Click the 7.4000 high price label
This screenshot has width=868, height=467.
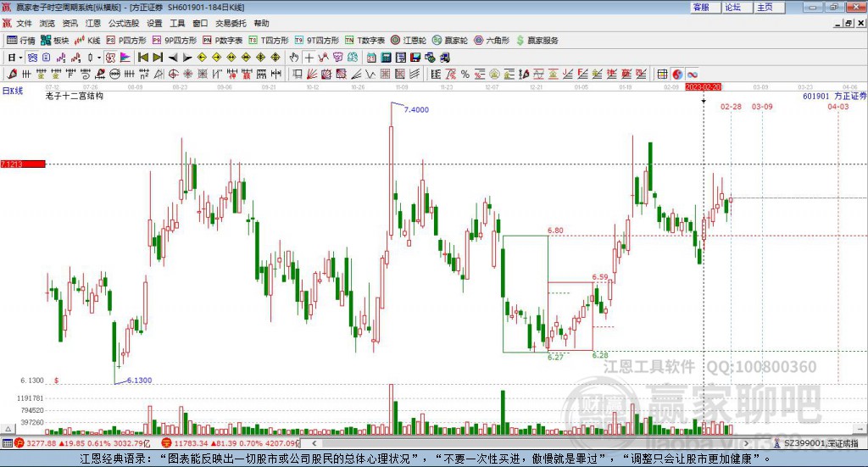pyautogui.click(x=416, y=109)
